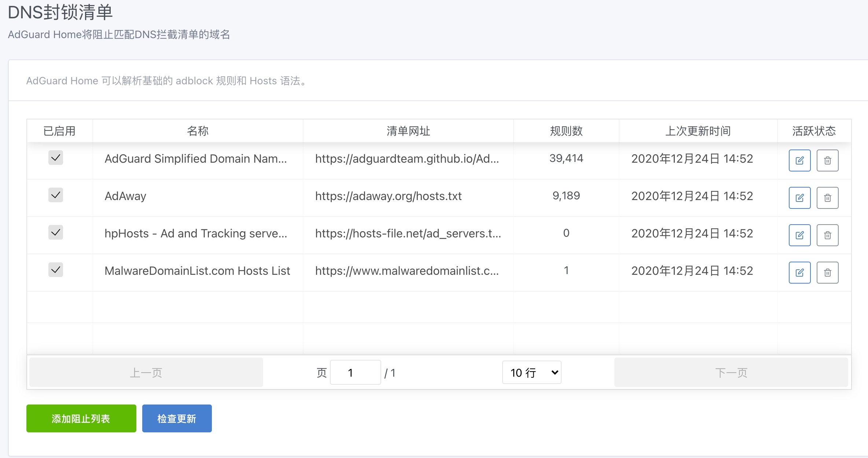
Task: Edit the AdGuard Simplified Domain Names filter
Action: (x=799, y=160)
